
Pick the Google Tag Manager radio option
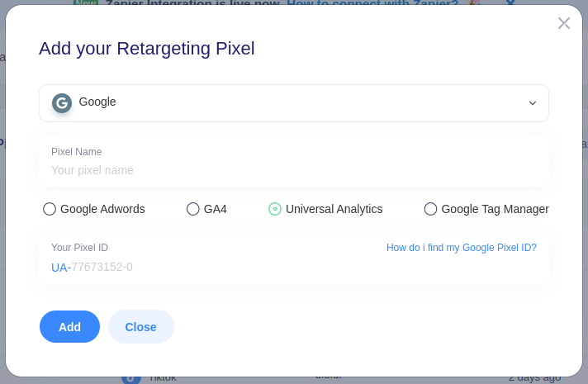[430, 209]
